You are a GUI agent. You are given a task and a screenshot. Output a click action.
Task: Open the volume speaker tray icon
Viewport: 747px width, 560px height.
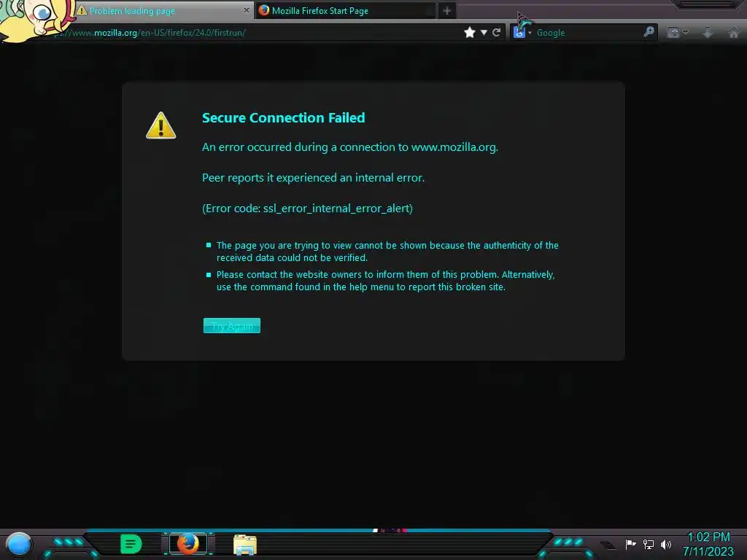pyautogui.click(x=666, y=544)
